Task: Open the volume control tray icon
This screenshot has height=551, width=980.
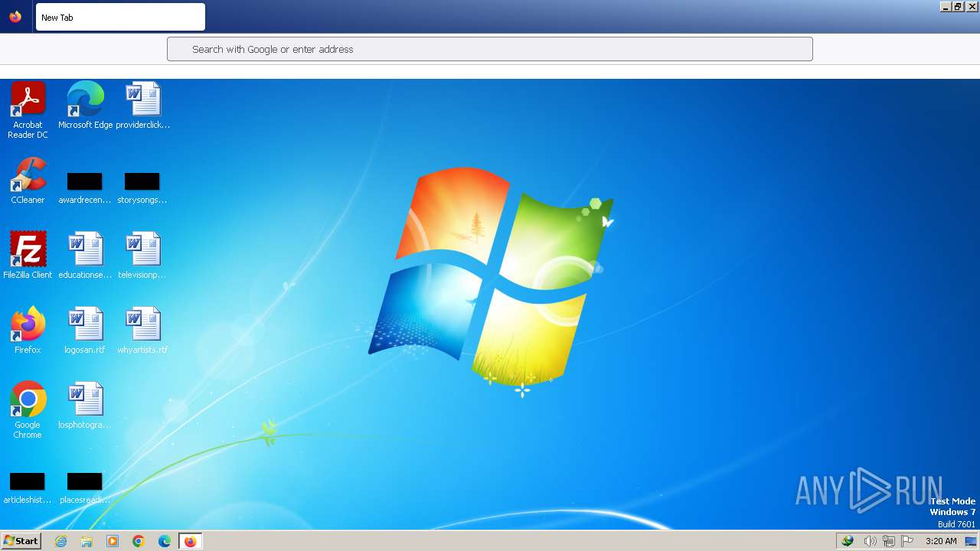Action: (x=870, y=541)
